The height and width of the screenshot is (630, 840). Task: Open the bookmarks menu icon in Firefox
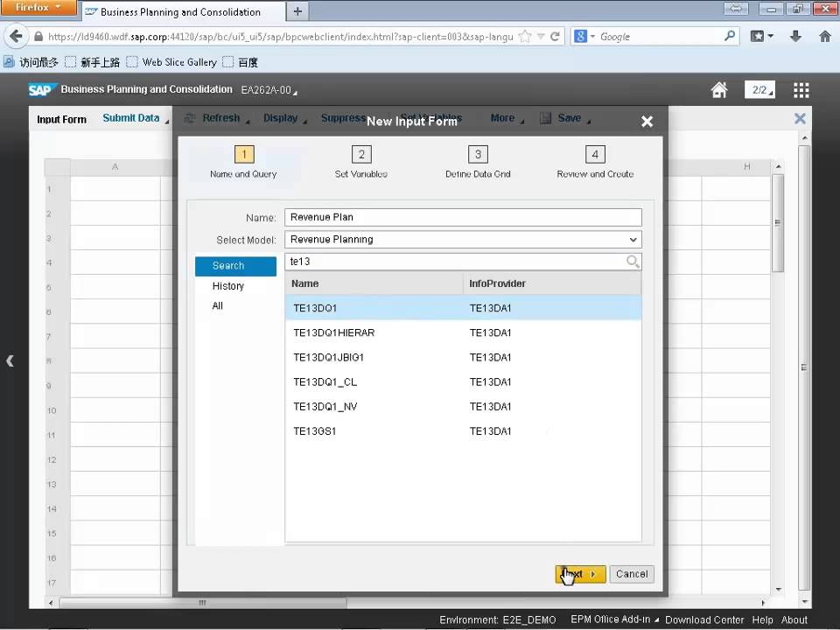[761, 37]
